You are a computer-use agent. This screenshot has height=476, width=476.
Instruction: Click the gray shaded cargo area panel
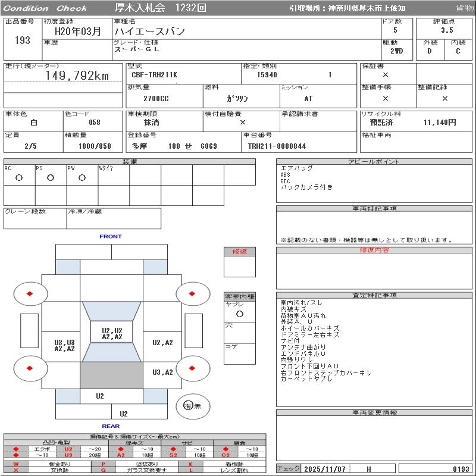[x=111, y=375]
